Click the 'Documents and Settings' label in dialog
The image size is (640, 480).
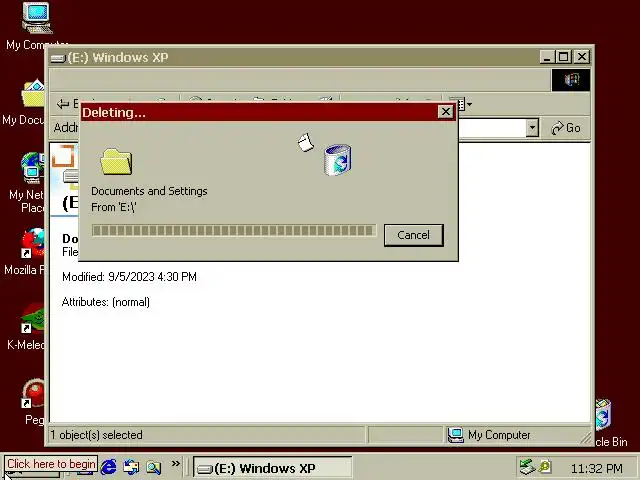[x=149, y=191]
